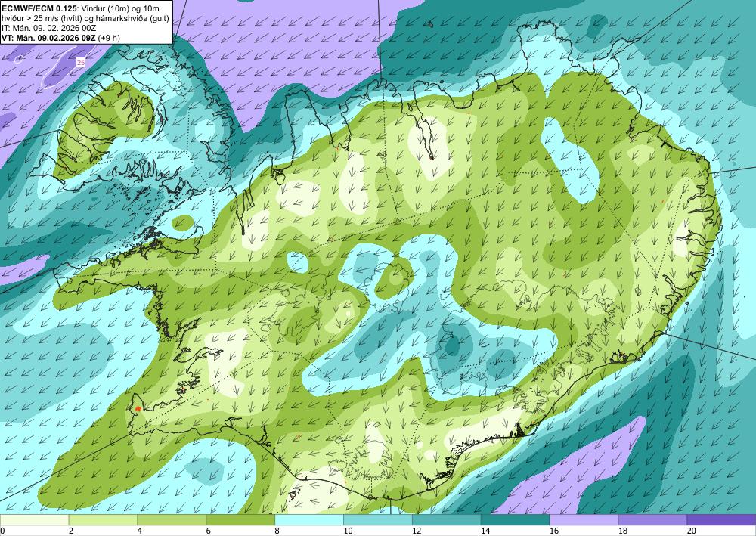
Task: Click the medium purple 18–20 m/s legend swatch
Action: click(x=653, y=519)
